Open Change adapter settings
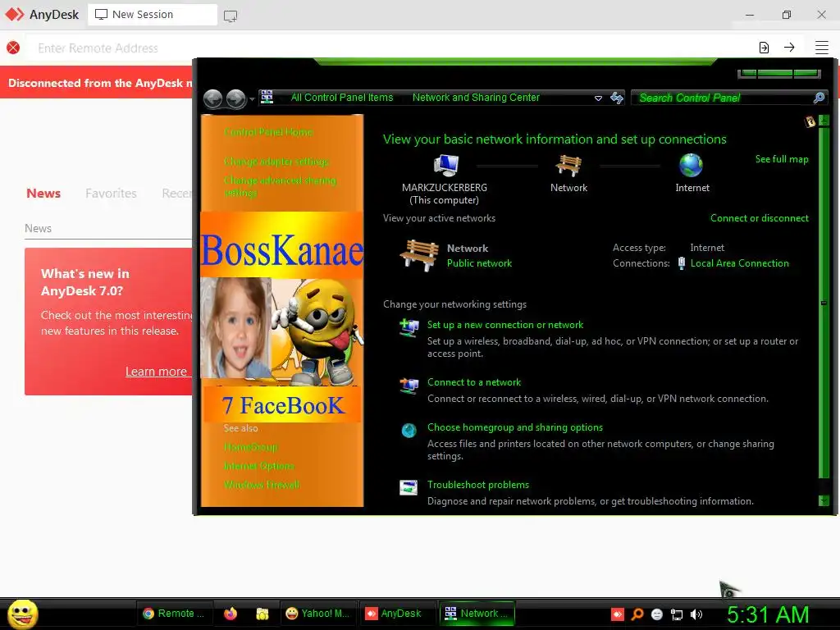This screenshot has width=840, height=630. (276, 162)
